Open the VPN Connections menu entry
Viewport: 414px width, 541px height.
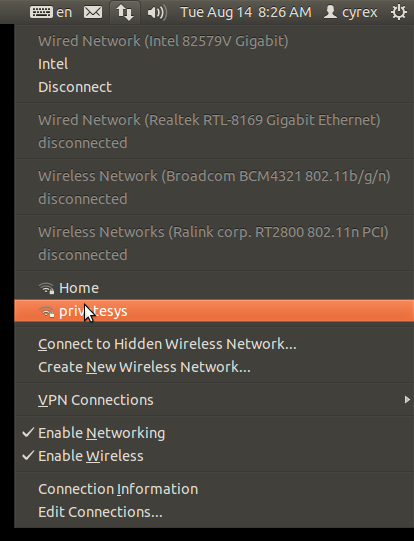[214, 400]
